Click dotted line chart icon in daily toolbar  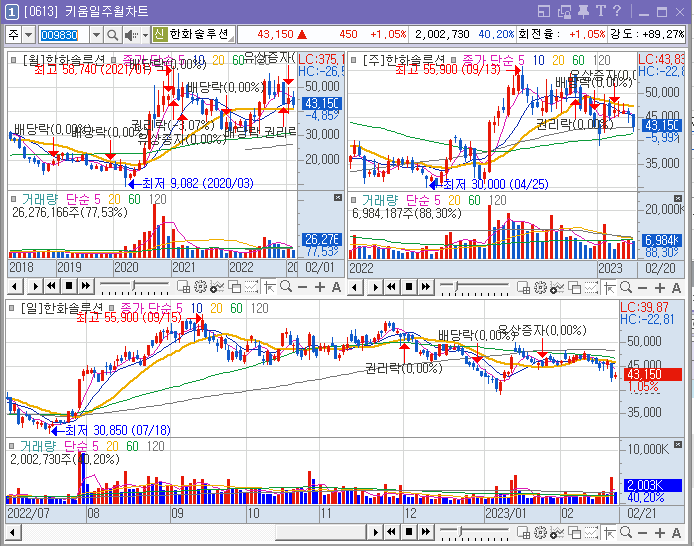point(591,533)
